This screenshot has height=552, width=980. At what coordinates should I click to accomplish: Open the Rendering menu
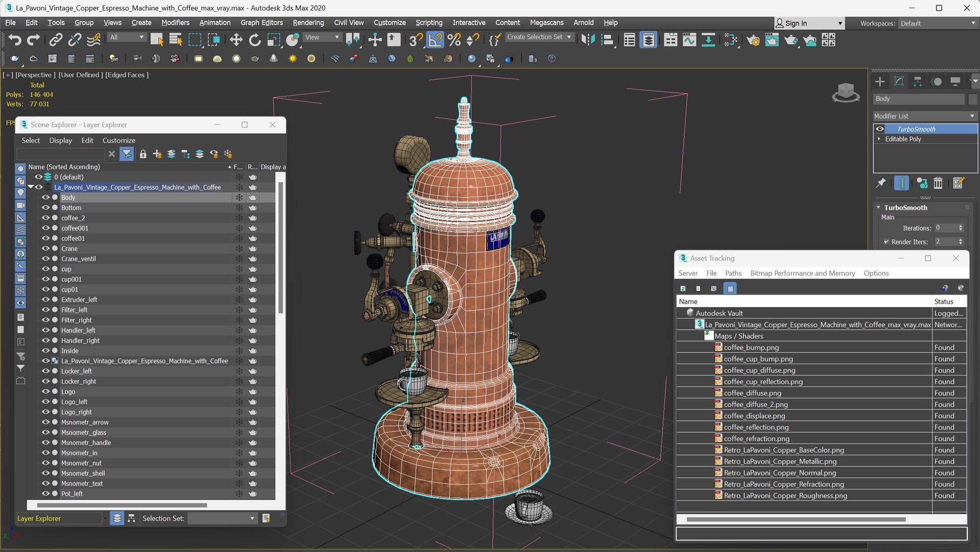[308, 22]
